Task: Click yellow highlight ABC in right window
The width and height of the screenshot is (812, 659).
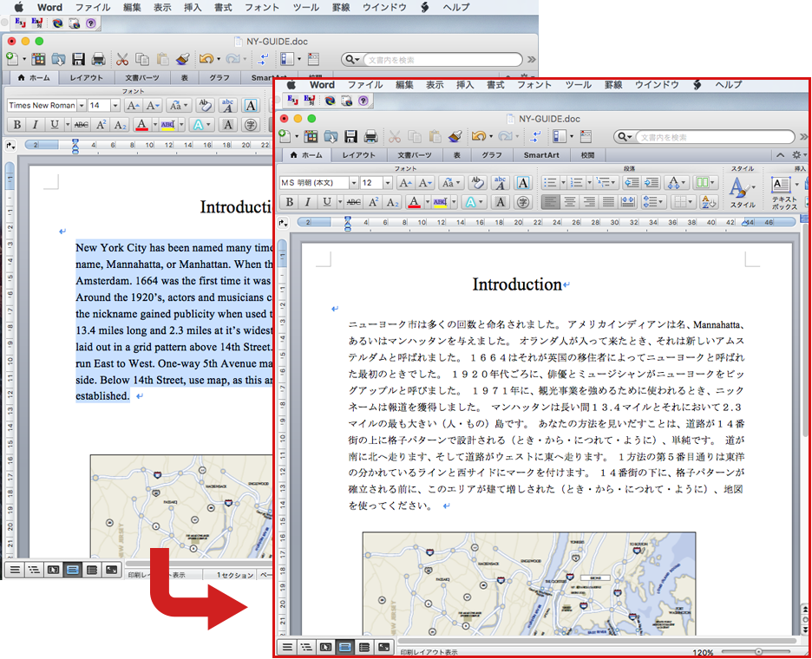Action: pyautogui.click(x=440, y=202)
